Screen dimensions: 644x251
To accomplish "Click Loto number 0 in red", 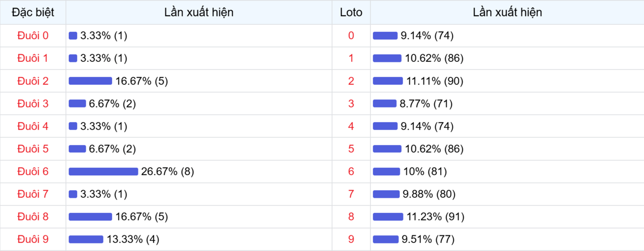I will pyautogui.click(x=351, y=35).
